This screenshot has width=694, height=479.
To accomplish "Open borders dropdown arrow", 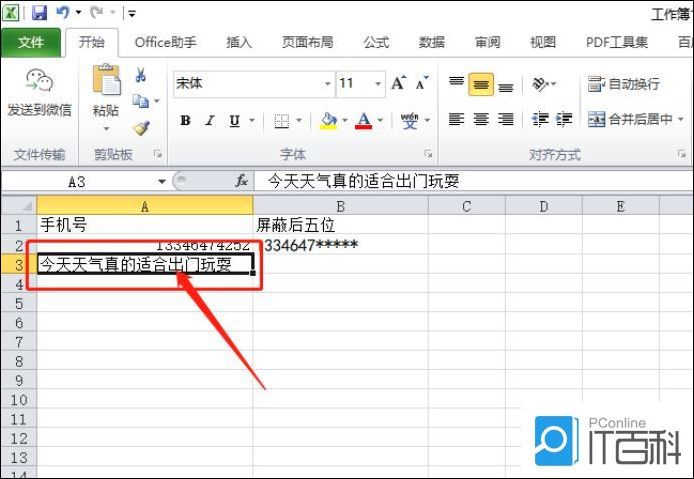I will 299,120.
